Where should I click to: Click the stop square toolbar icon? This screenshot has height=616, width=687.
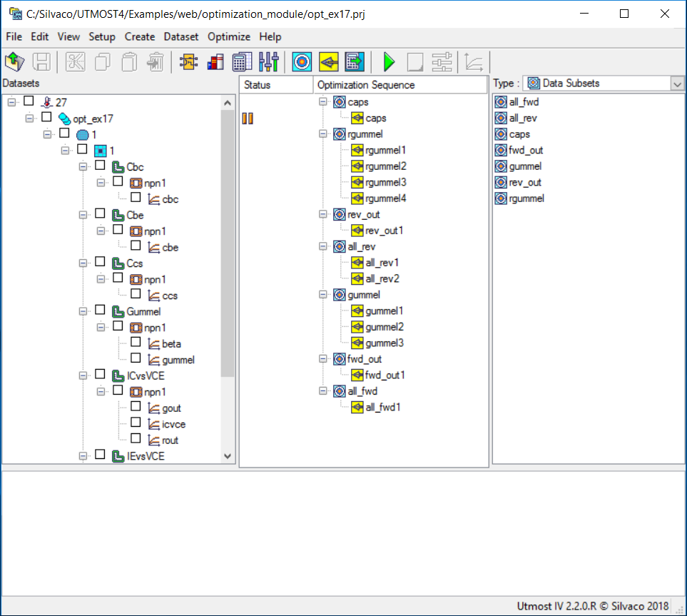pyautogui.click(x=415, y=62)
